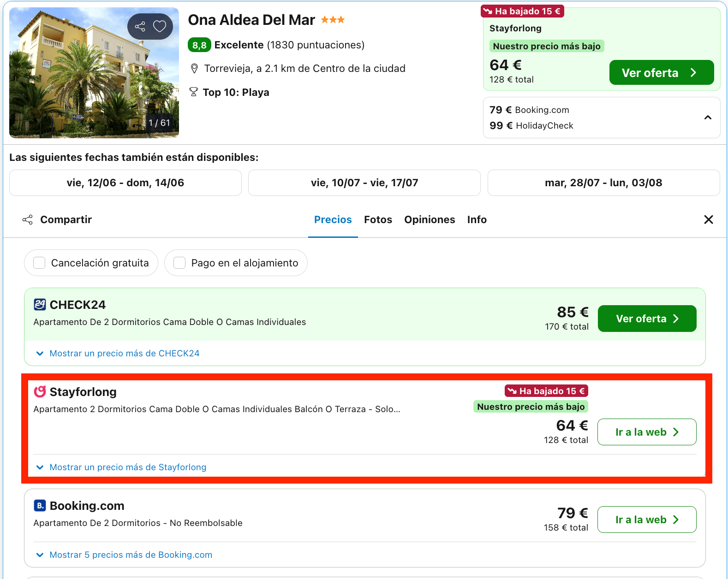This screenshot has height=579, width=728.
Task: Toggle Pago en el alojamiento checkbox
Action: coord(179,263)
